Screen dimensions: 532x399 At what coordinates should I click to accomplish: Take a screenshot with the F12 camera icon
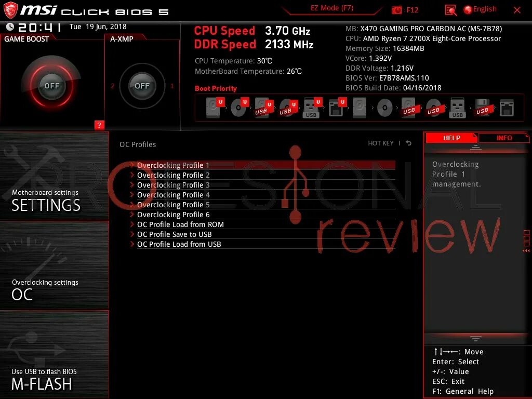tap(396, 10)
